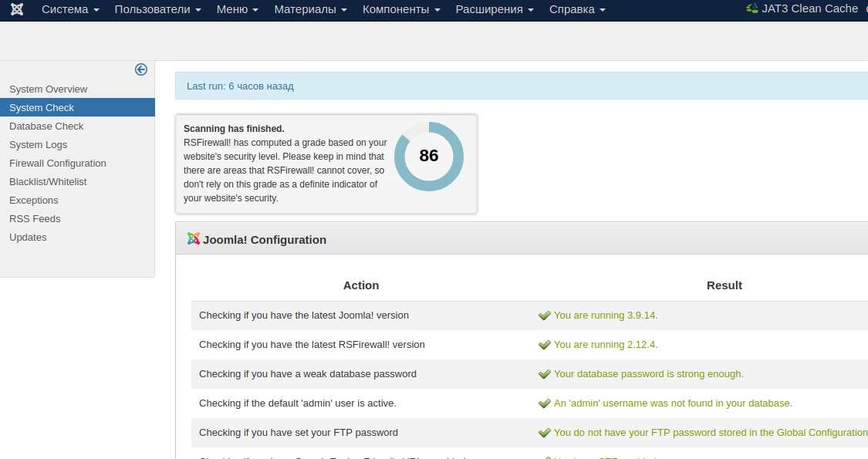Click the JAT3 Clean Cache link
868x459 pixels.
click(810, 8)
